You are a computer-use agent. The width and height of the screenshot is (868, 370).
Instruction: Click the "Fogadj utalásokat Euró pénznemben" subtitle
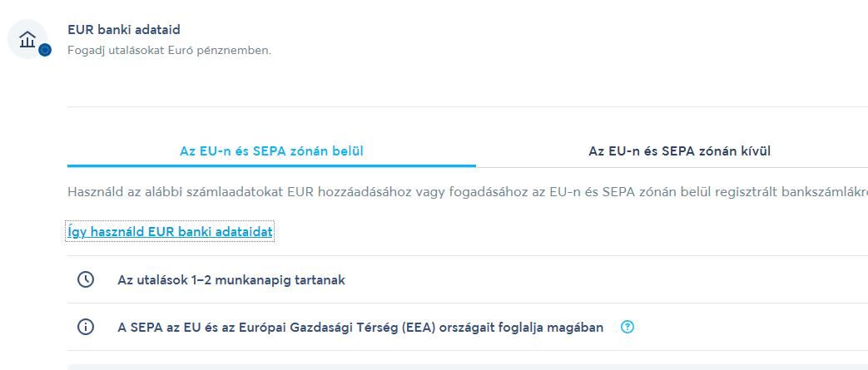click(169, 50)
